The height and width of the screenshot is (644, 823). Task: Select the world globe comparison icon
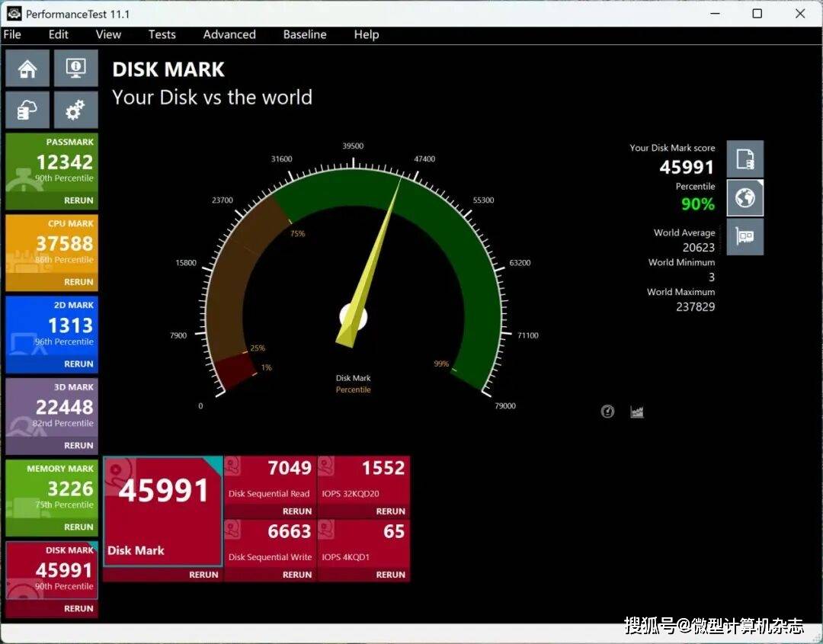point(745,198)
